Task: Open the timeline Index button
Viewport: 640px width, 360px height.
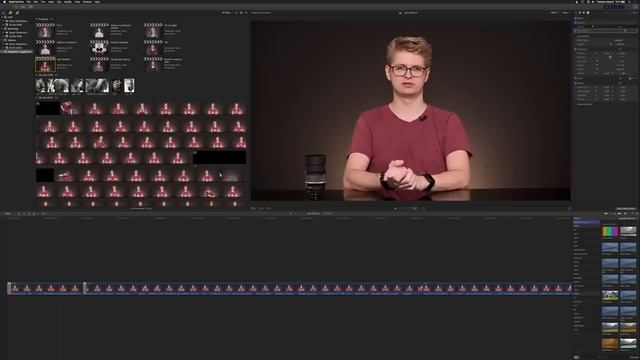Action: (8, 213)
